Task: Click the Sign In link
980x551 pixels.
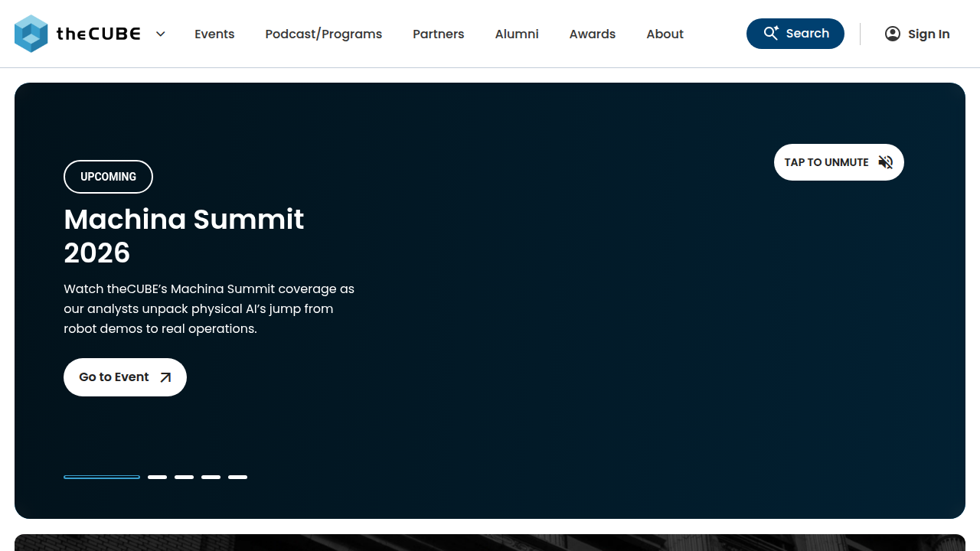Action: (917, 34)
